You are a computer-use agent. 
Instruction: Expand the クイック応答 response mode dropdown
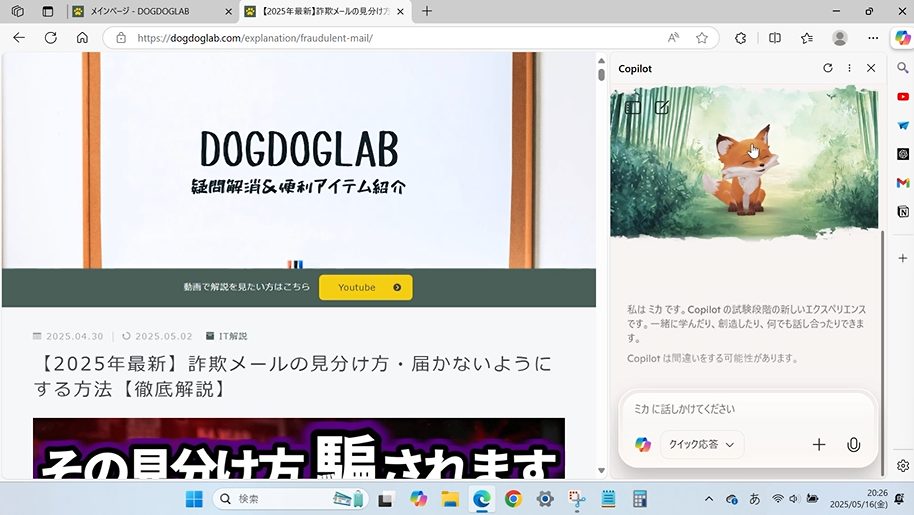[x=701, y=445]
